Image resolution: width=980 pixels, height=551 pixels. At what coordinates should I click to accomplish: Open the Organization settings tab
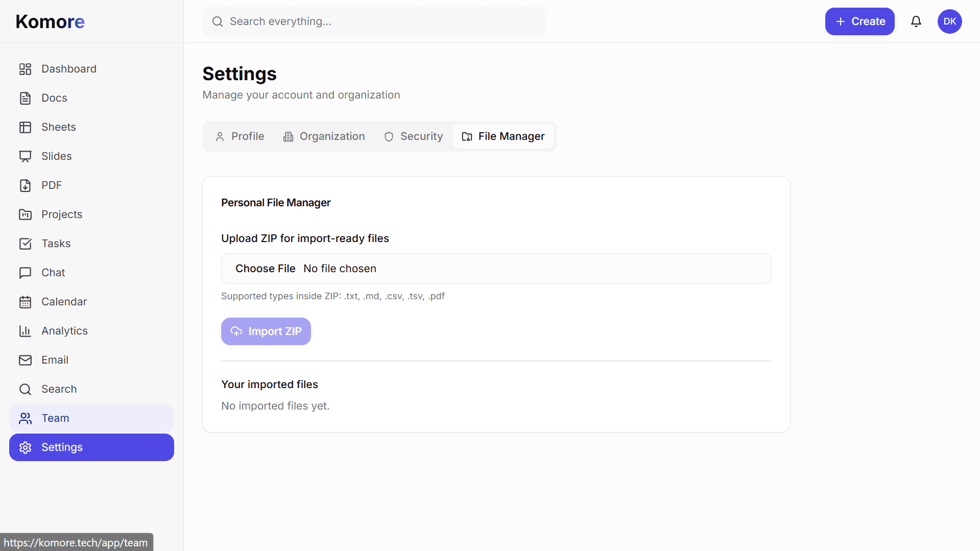click(324, 136)
